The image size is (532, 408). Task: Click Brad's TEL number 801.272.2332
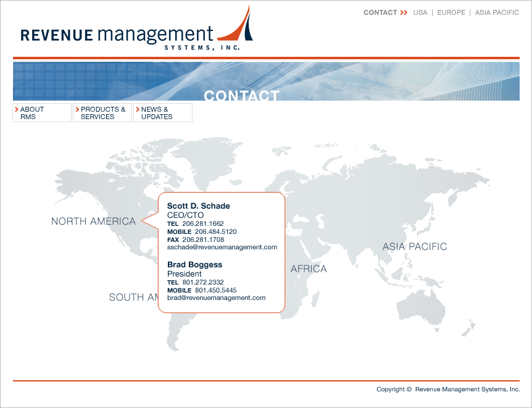tap(203, 283)
